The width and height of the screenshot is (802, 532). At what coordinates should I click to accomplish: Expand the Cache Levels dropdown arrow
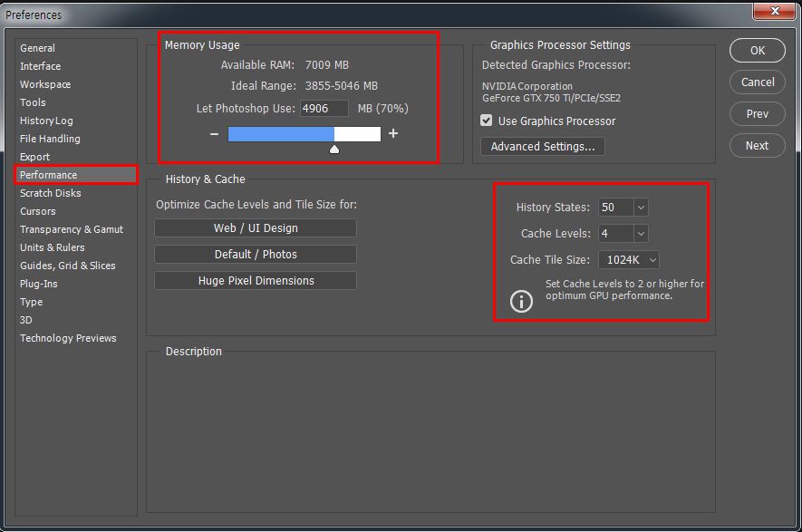641,233
